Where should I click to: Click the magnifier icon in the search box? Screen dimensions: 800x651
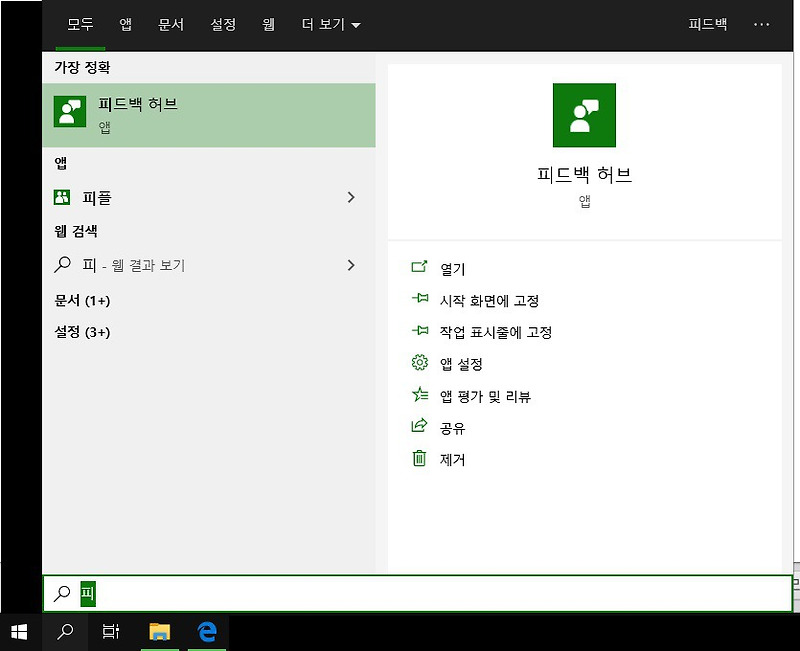click(x=62, y=593)
